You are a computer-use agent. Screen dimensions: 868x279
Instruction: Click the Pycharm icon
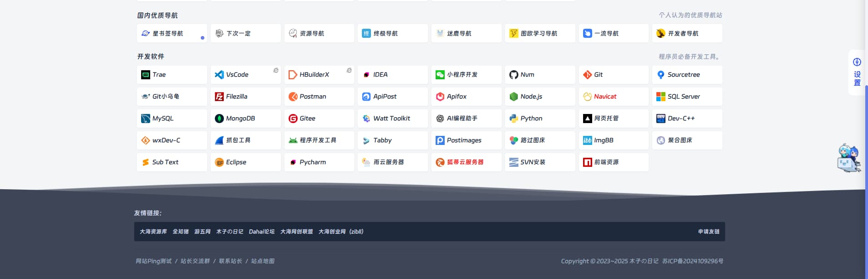[x=293, y=162]
